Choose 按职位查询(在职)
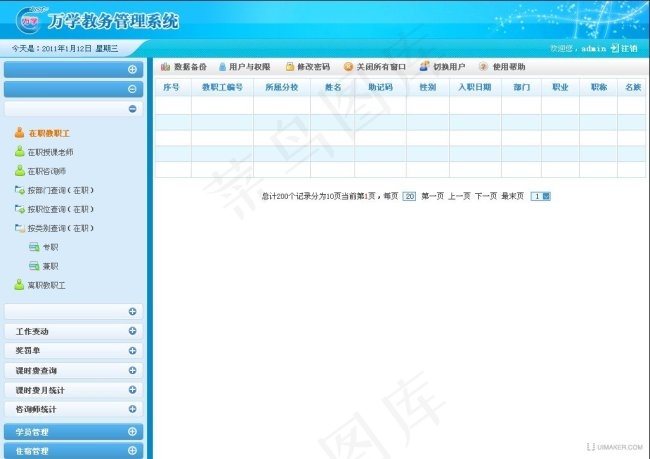Image resolution: width=650 pixels, height=459 pixels. click(x=54, y=209)
